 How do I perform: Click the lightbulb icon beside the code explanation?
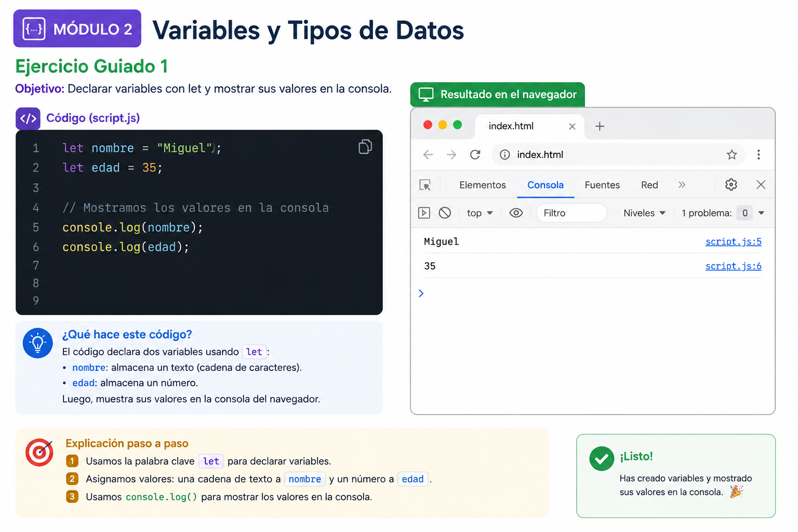point(38,343)
